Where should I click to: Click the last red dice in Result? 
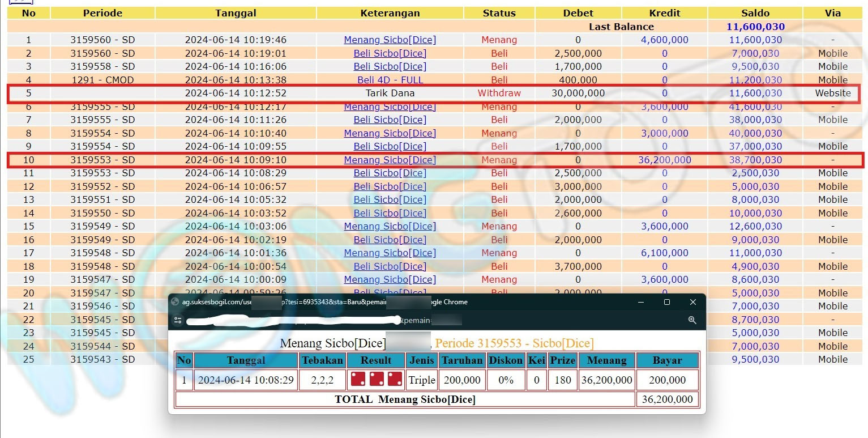click(x=395, y=379)
